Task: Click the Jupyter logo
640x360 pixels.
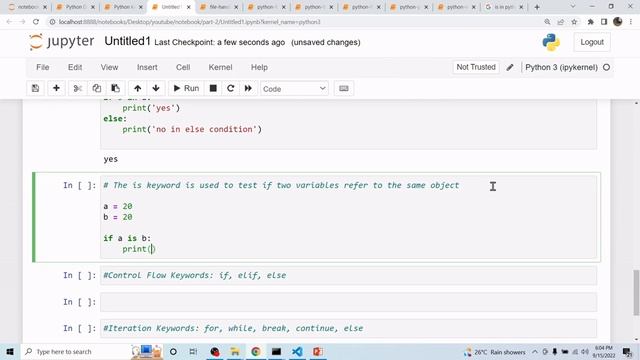Action: pos(62,42)
